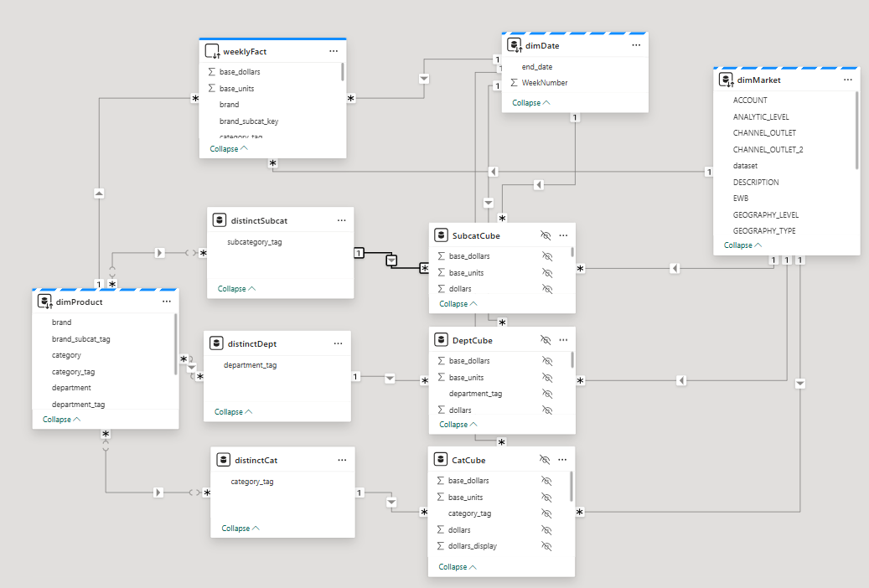Screen dimensions: 869x588
Task: Click filter arrow between distinctCat and CatCube
Action: [x=391, y=503]
